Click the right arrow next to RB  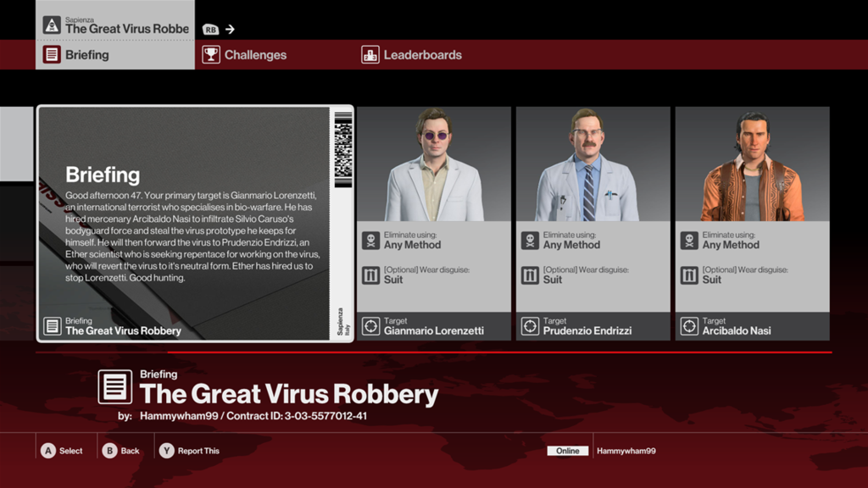tap(230, 30)
